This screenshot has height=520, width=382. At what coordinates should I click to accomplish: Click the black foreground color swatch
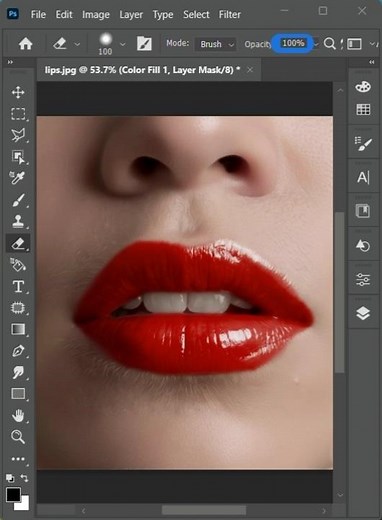tap(13, 494)
